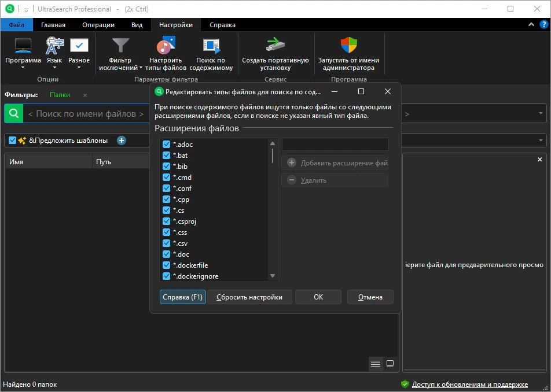Image resolution: width=551 pixels, height=392 pixels.
Task: Uncheck the *.bat extension checkbox
Action: (167, 156)
